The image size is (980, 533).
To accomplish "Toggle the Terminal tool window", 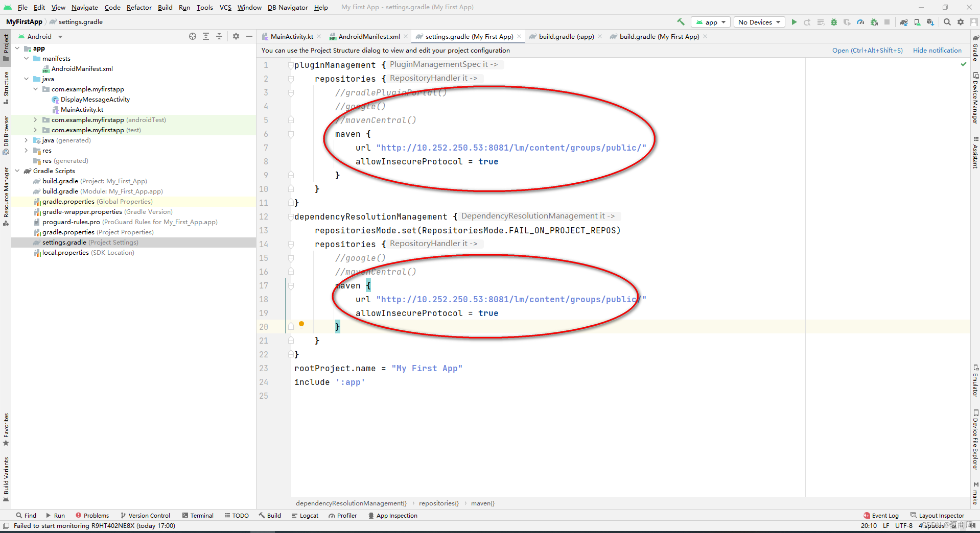I will click(198, 516).
